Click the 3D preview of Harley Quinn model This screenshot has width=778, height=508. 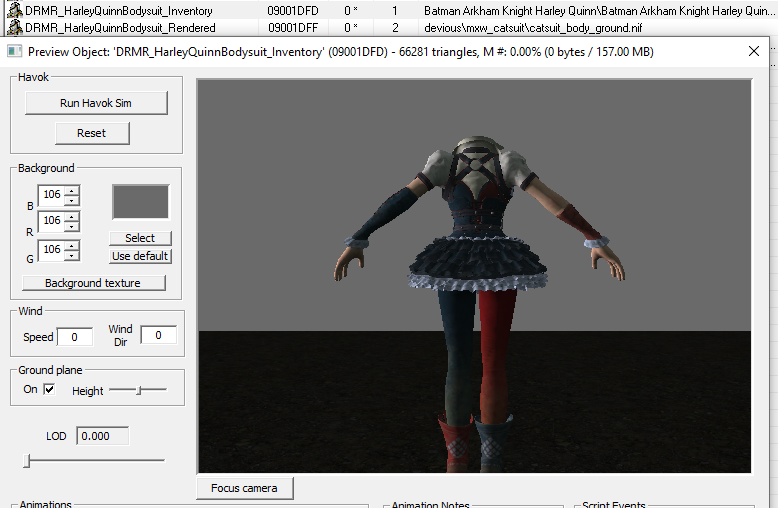pyautogui.click(x=475, y=276)
